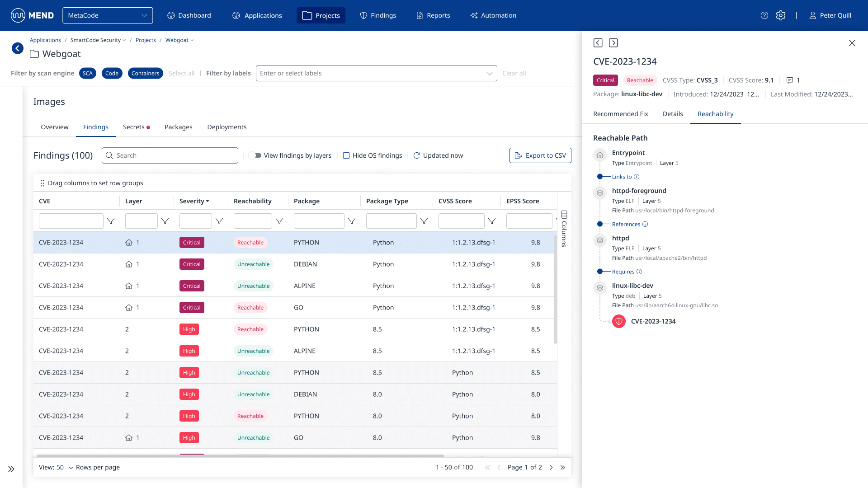Check the Hide OS findings checkbox
This screenshot has width=868, height=488.
tap(346, 155)
